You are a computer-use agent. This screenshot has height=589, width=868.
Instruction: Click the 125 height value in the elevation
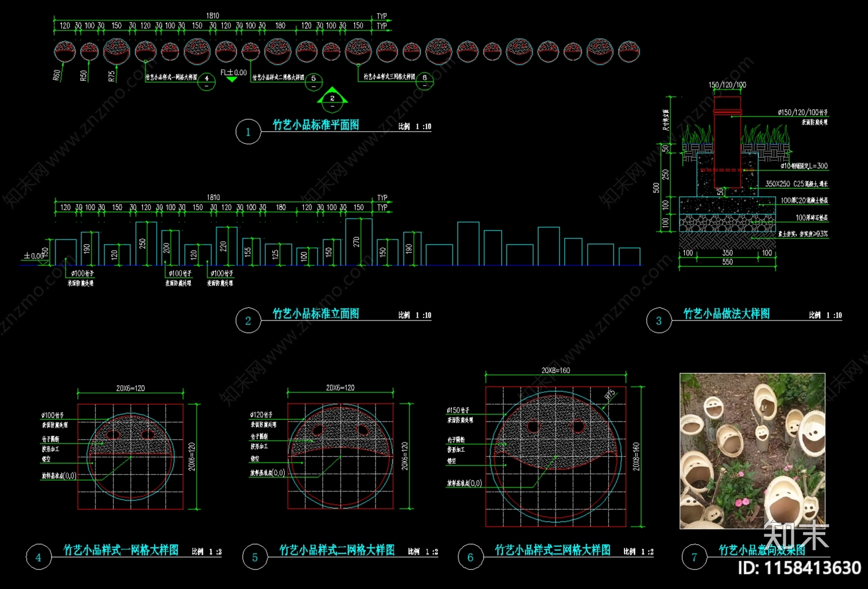(276, 254)
